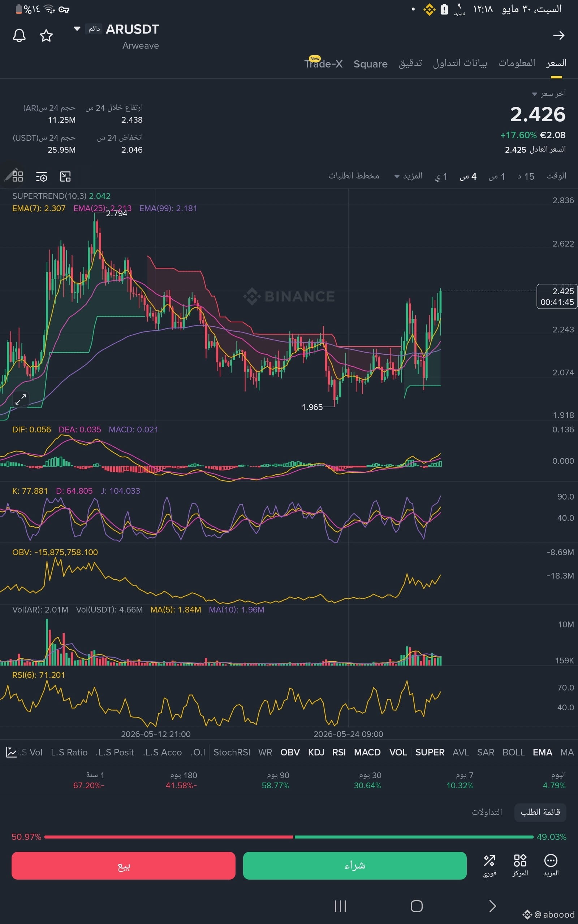Toggle SUPER trend indicator
The height and width of the screenshot is (924, 578).
(430, 752)
